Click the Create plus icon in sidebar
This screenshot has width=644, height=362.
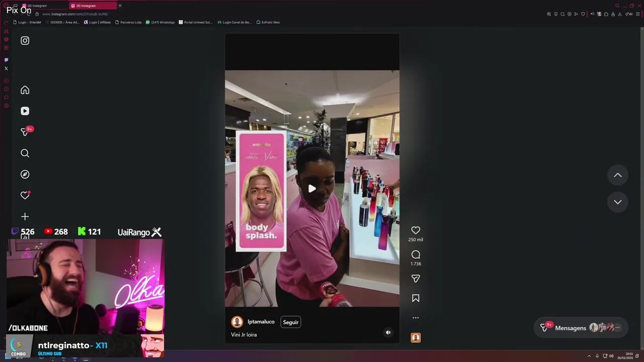[25, 217]
